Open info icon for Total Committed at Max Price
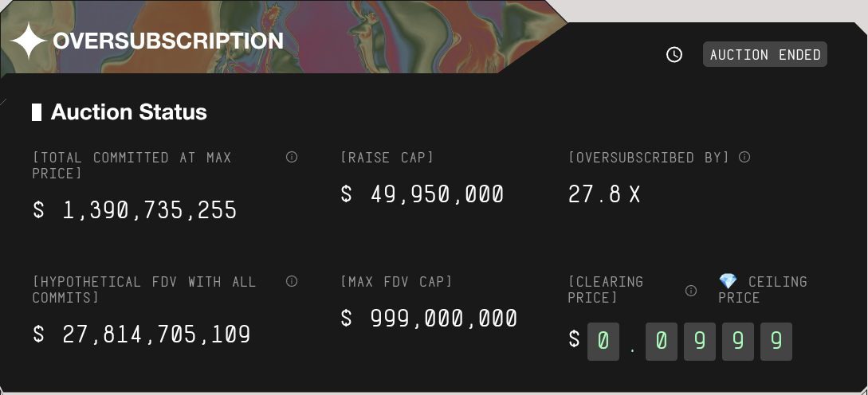 click(x=292, y=157)
